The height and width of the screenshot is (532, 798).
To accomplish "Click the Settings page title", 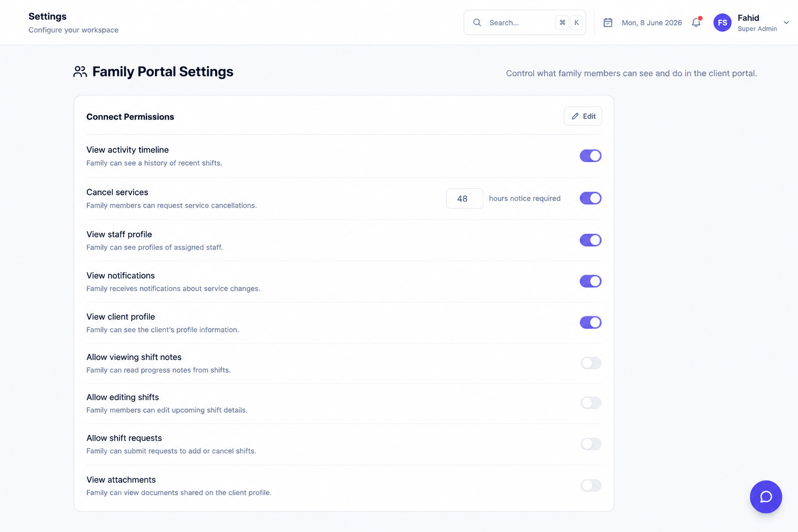I will 47,16.
